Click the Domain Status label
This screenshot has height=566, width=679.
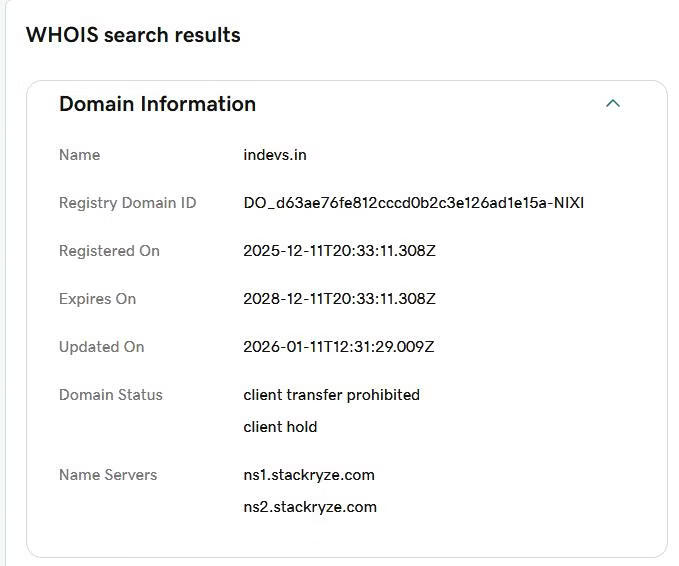(110, 395)
